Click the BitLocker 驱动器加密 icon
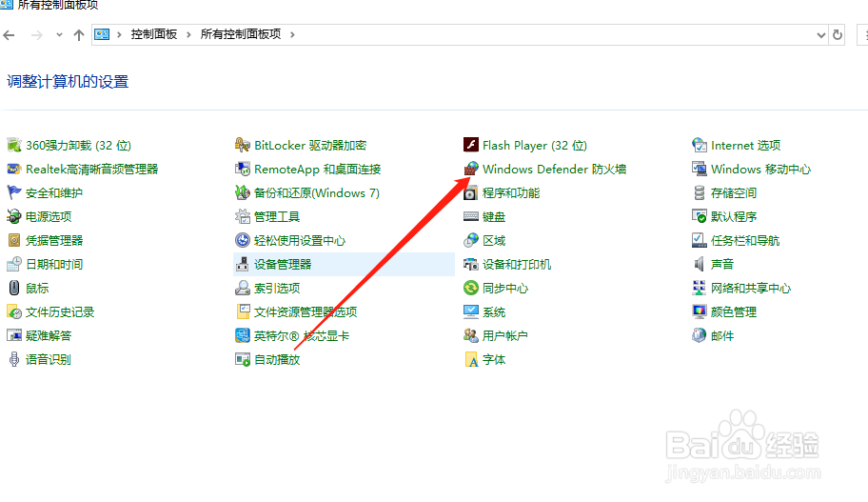 coord(243,145)
